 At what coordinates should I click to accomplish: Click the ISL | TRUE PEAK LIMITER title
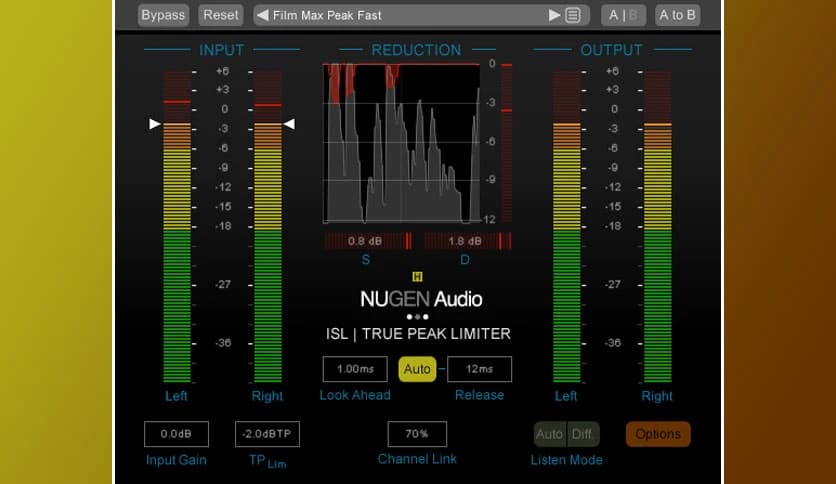pos(418,334)
